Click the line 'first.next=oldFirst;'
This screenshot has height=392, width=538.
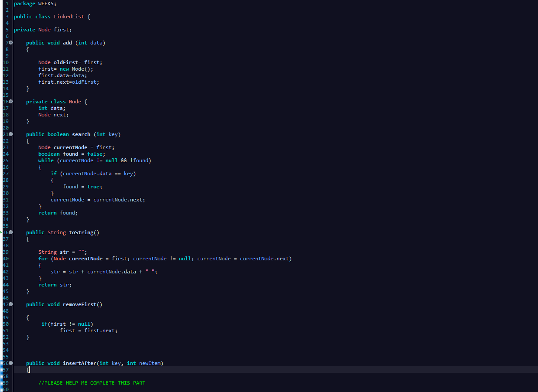point(69,82)
